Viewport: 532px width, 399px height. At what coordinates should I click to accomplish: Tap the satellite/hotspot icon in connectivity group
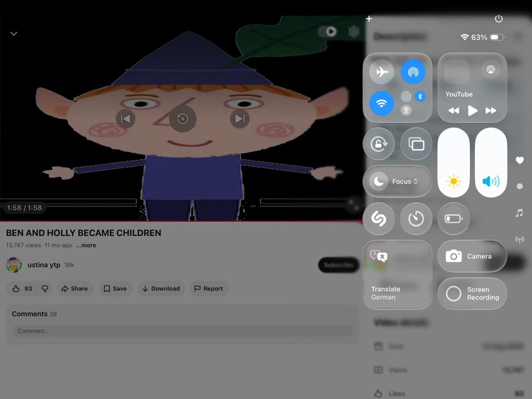pyautogui.click(x=406, y=110)
